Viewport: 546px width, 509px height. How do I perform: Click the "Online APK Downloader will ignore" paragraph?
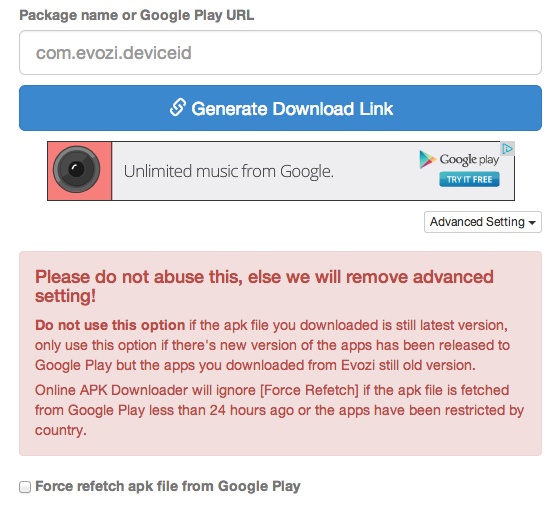click(x=279, y=410)
